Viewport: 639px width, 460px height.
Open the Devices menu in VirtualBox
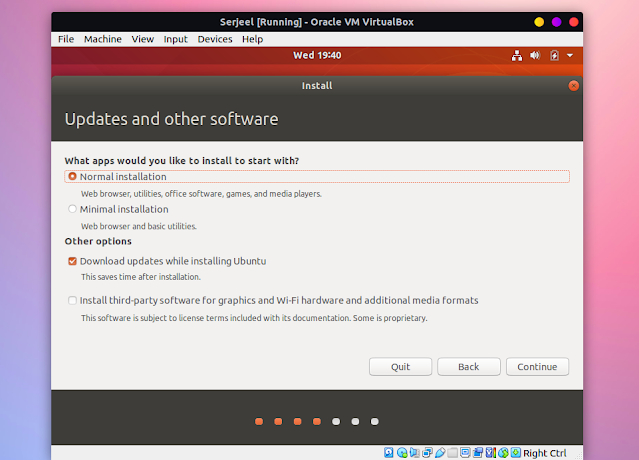tap(215, 39)
